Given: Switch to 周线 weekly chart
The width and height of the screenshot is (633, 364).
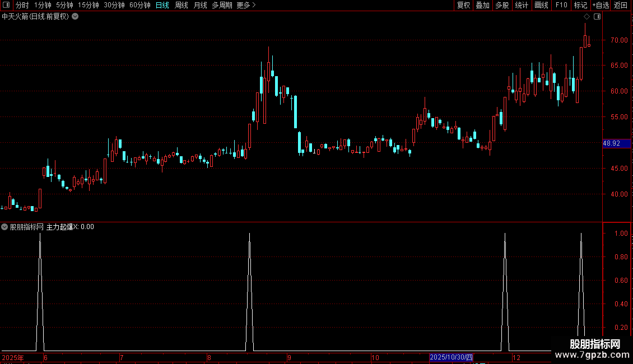Looking at the screenshot, I should (x=181, y=5).
